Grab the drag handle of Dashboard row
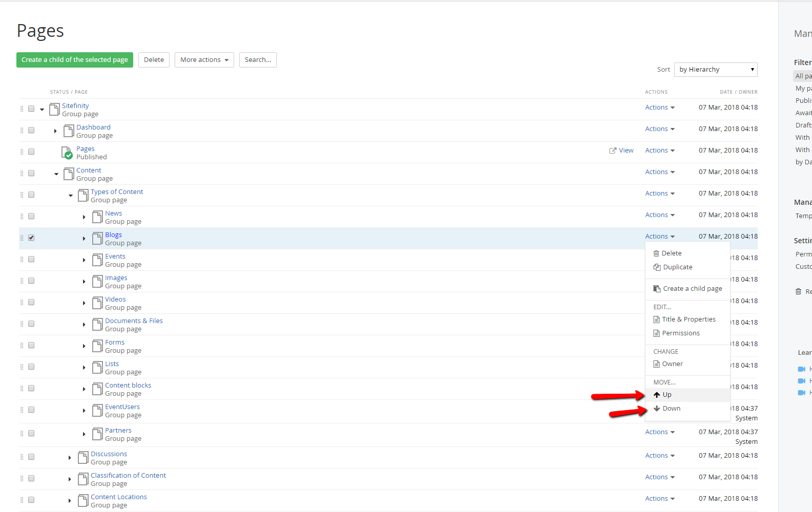812x512 pixels. click(22, 131)
